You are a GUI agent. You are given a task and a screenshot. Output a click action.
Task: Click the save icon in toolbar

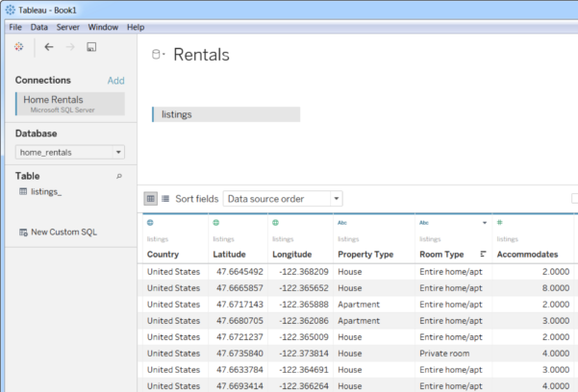pos(91,46)
